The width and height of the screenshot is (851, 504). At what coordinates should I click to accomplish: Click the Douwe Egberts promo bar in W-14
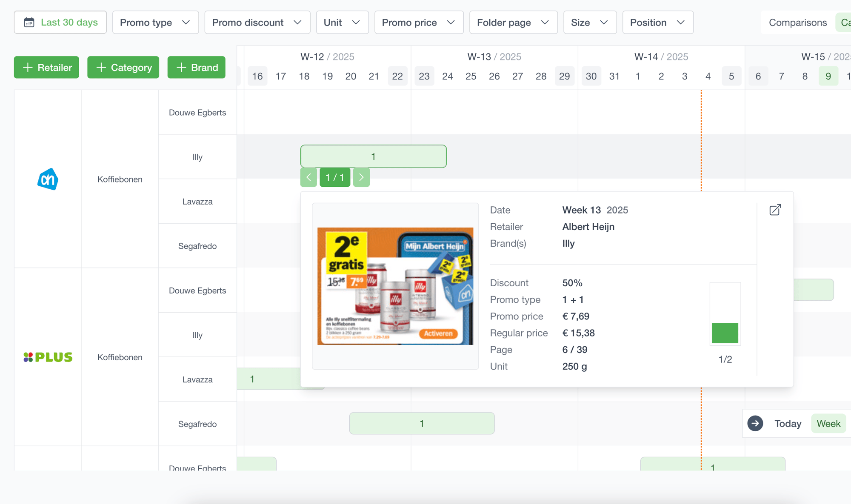(x=713, y=464)
